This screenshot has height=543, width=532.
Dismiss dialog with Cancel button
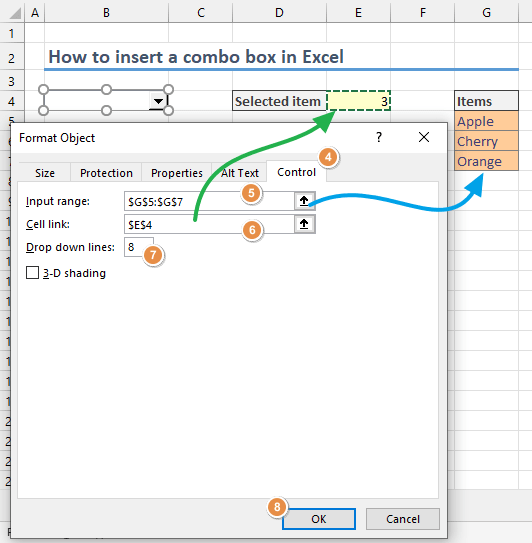[x=403, y=519]
